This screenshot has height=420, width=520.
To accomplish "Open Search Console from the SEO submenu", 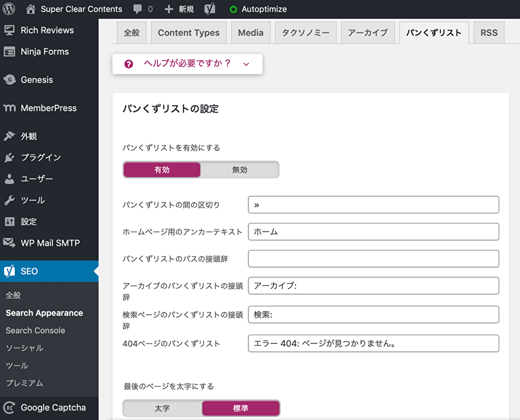I will (35, 330).
